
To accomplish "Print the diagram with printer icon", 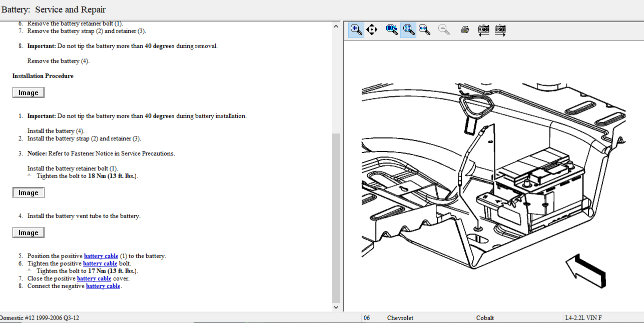I will (464, 29).
